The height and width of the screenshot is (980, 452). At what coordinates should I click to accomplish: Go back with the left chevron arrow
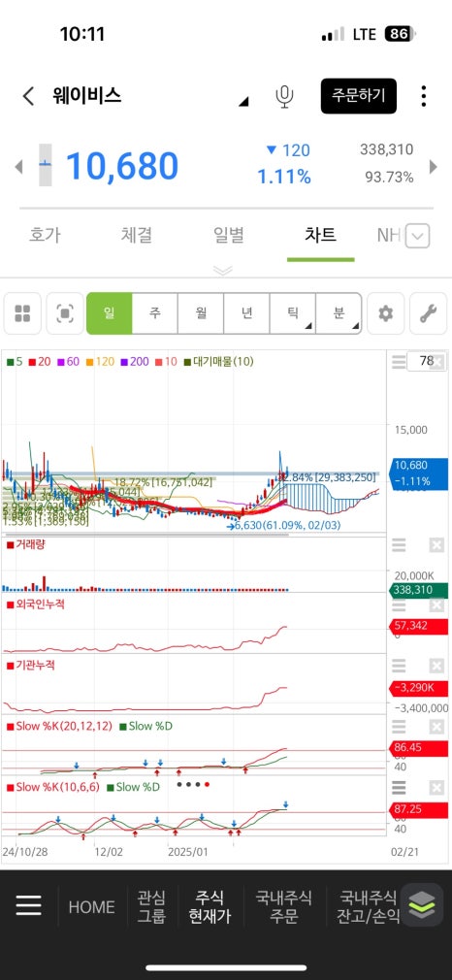point(28,96)
